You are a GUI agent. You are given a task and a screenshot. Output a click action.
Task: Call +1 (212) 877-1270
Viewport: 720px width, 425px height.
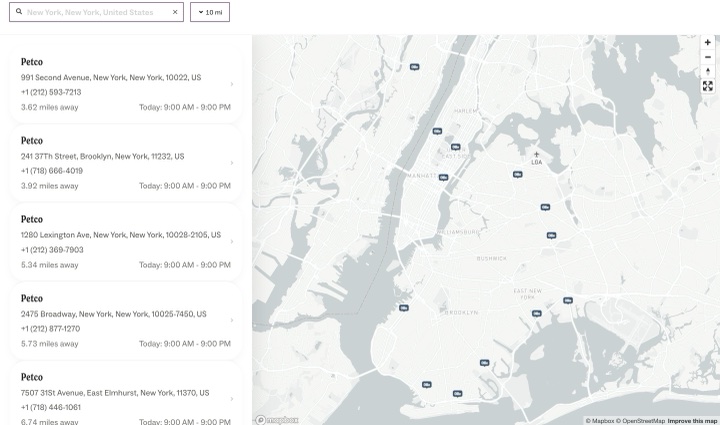coord(51,329)
